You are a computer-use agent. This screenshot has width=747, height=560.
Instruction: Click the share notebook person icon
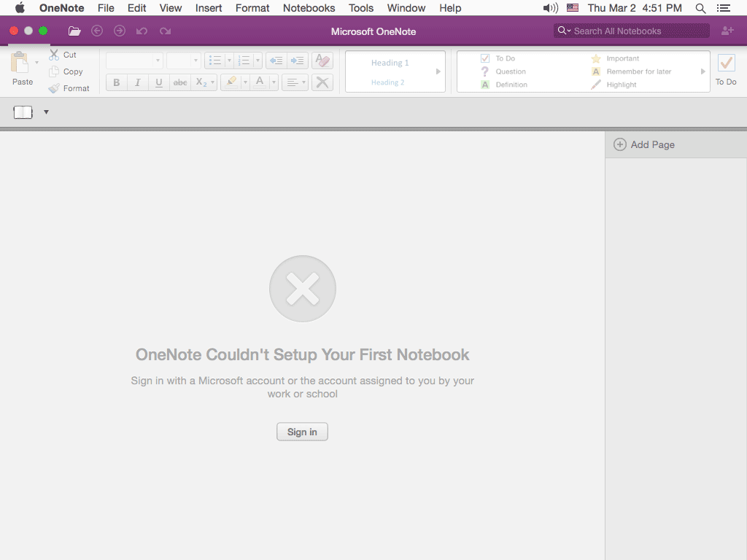[727, 31]
